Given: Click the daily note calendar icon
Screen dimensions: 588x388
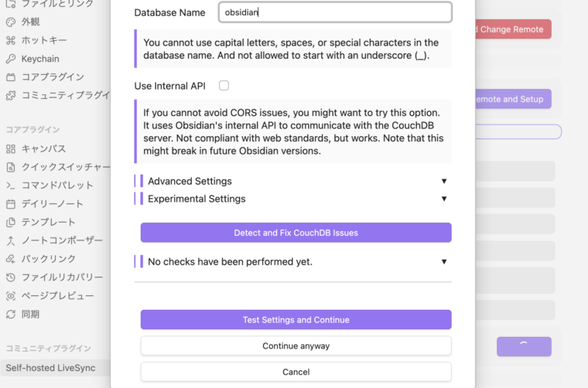Looking at the screenshot, I should point(11,204).
